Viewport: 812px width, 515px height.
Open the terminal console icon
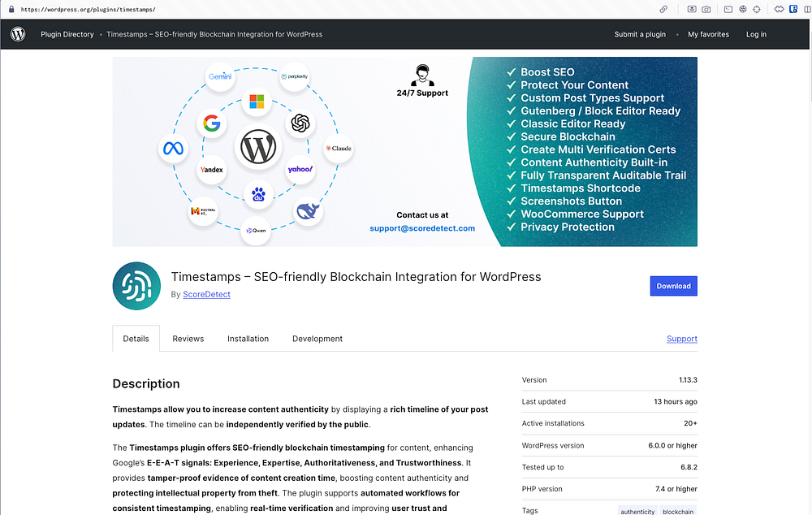(x=728, y=9)
